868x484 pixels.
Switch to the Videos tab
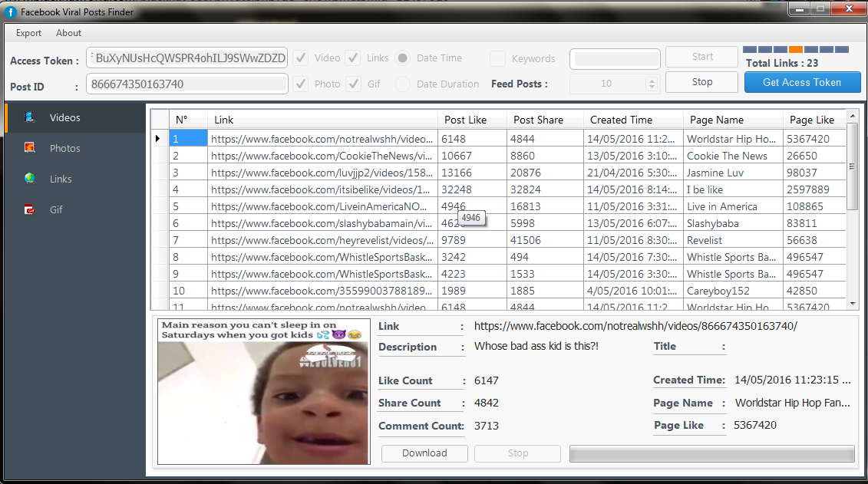(x=75, y=117)
